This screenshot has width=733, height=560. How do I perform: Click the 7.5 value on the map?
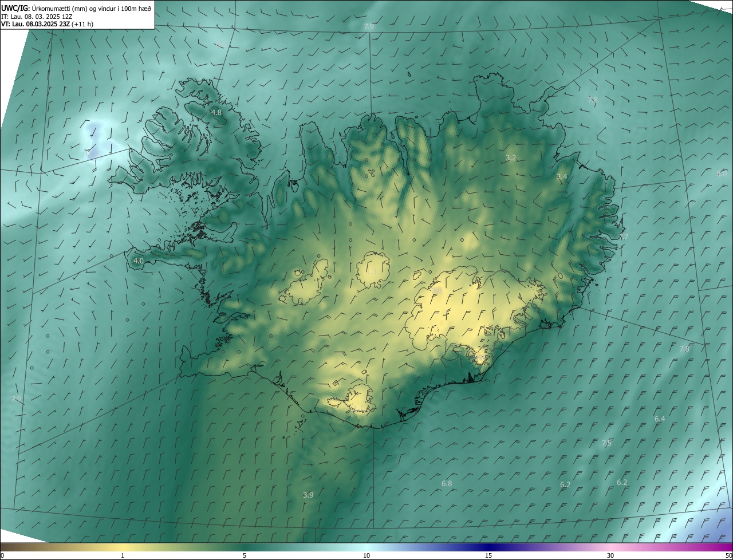[606, 443]
